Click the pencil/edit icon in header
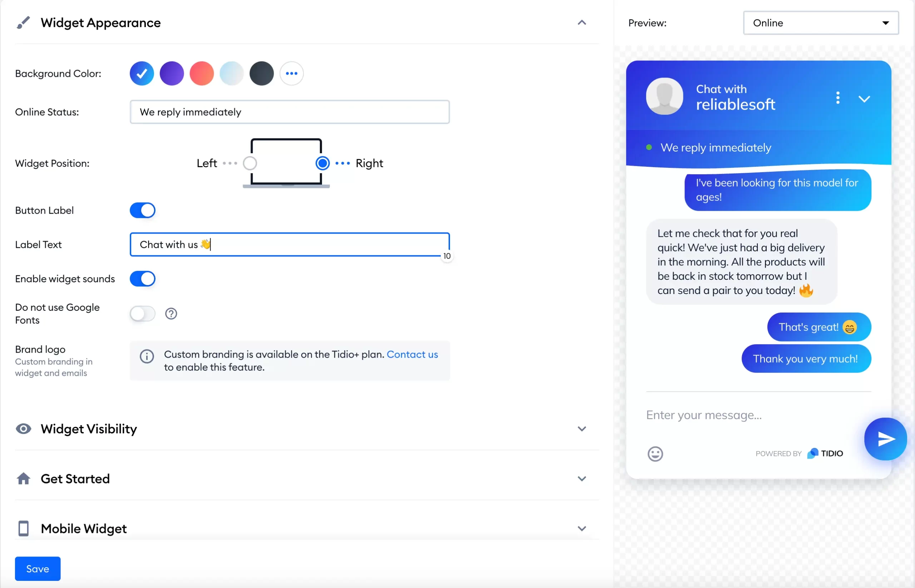915x588 pixels. [23, 22]
